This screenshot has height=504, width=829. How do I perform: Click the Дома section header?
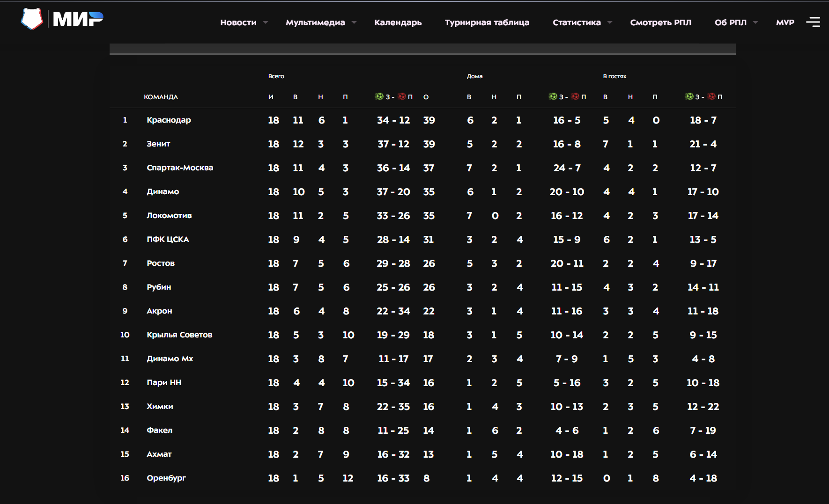point(474,76)
